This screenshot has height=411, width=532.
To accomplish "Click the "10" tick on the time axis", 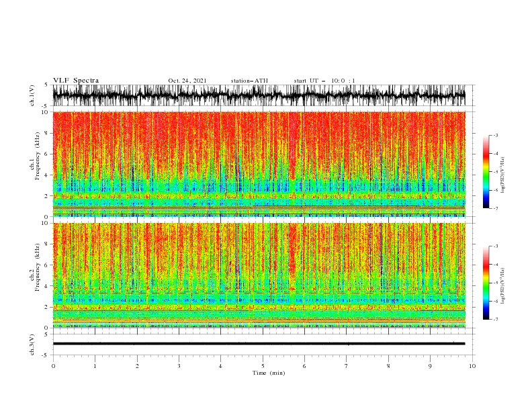I will [x=472, y=366].
